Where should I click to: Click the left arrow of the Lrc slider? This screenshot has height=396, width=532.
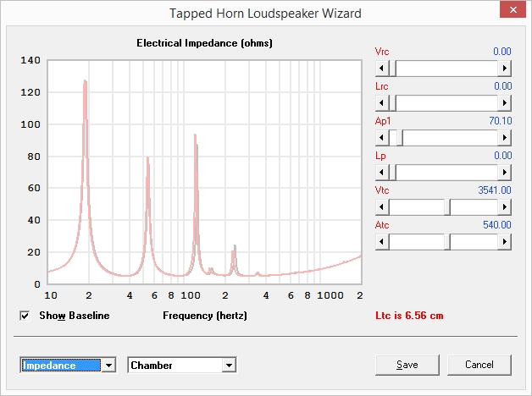point(382,102)
